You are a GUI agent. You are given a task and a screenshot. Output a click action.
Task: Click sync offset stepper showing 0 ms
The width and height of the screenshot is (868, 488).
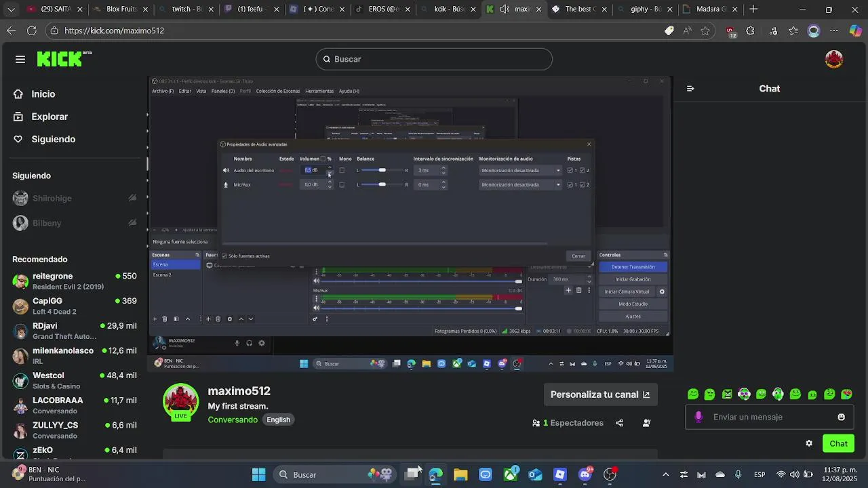click(443, 184)
